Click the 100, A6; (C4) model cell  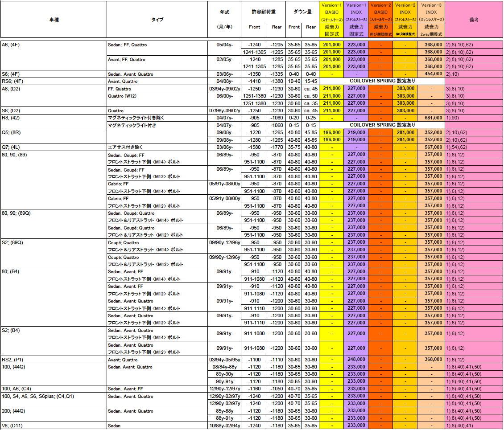tap(54, 389)
